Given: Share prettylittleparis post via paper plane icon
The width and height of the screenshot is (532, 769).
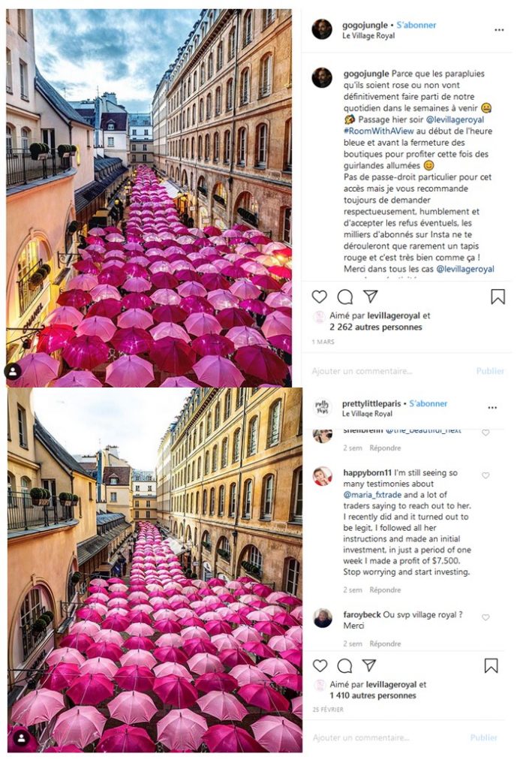Looking at the screenshot, I should (x=369, y=665).
